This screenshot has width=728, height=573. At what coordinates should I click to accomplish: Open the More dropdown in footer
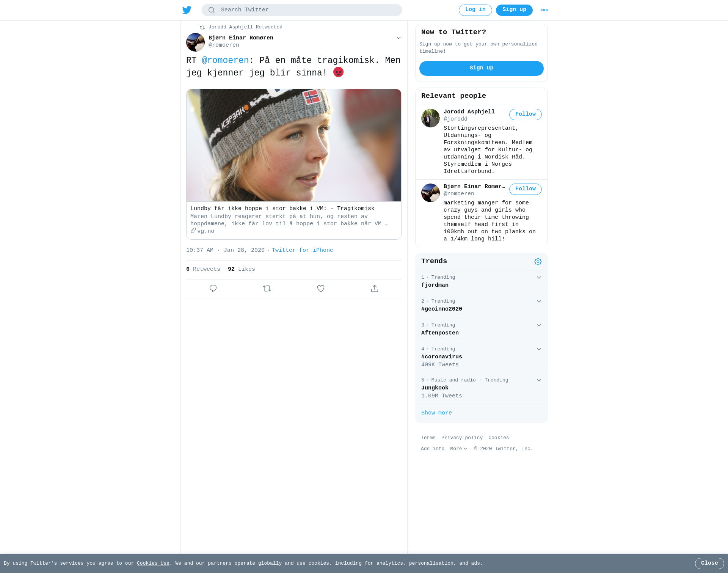[459, 449]
